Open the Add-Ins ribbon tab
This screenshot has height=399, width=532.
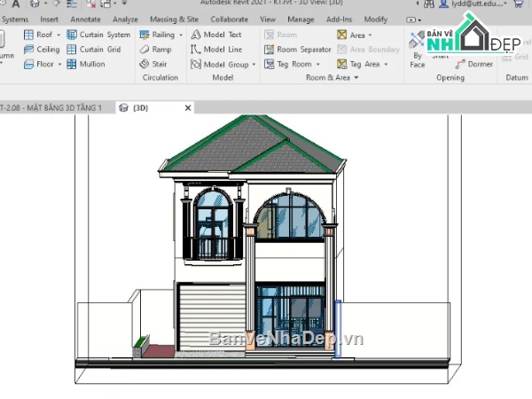(339, 20)
